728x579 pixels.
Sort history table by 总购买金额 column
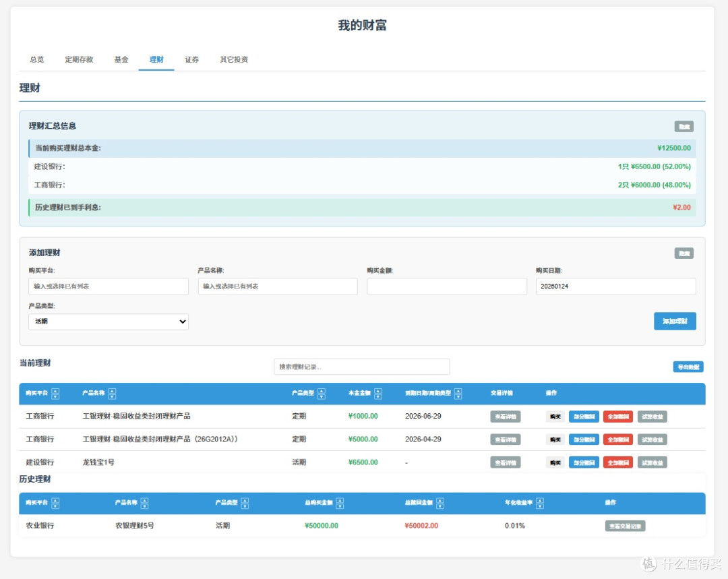(340, 503)
